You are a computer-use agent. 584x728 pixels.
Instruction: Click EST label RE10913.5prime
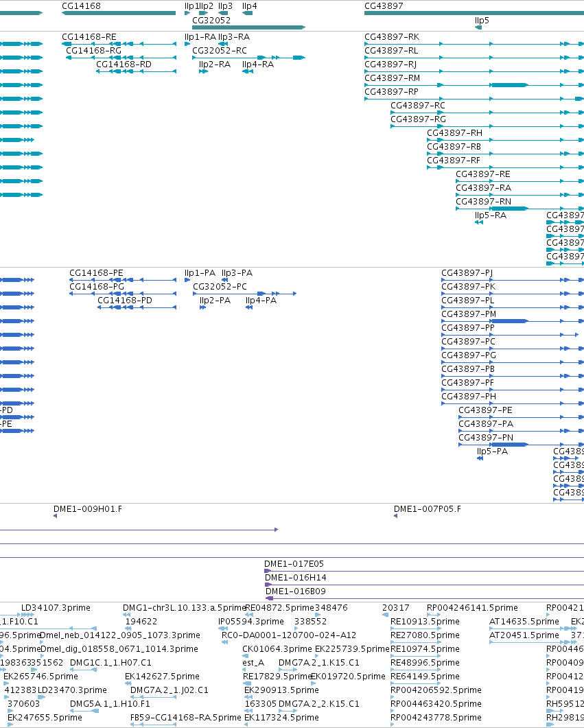[x=425, y=622]
